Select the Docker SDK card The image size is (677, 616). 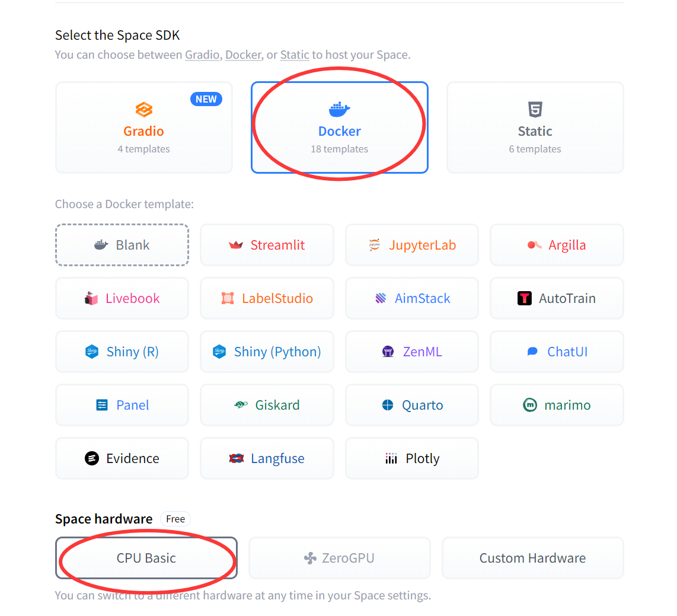point(340,127)
